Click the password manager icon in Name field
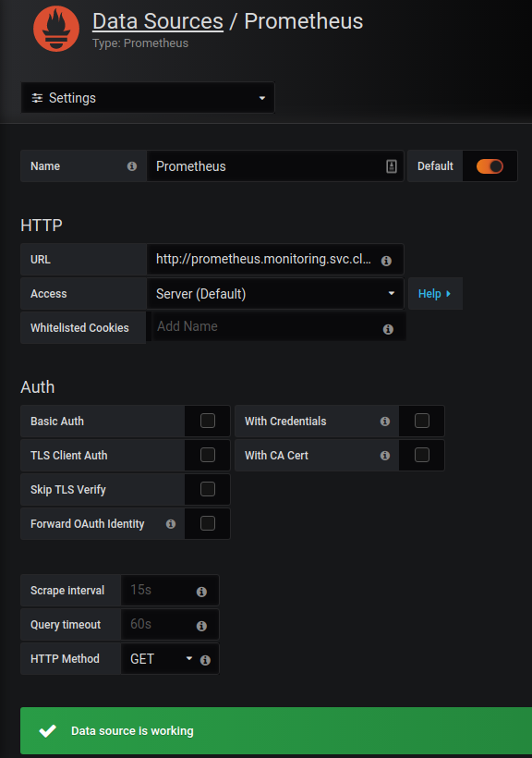 (392, 166)
